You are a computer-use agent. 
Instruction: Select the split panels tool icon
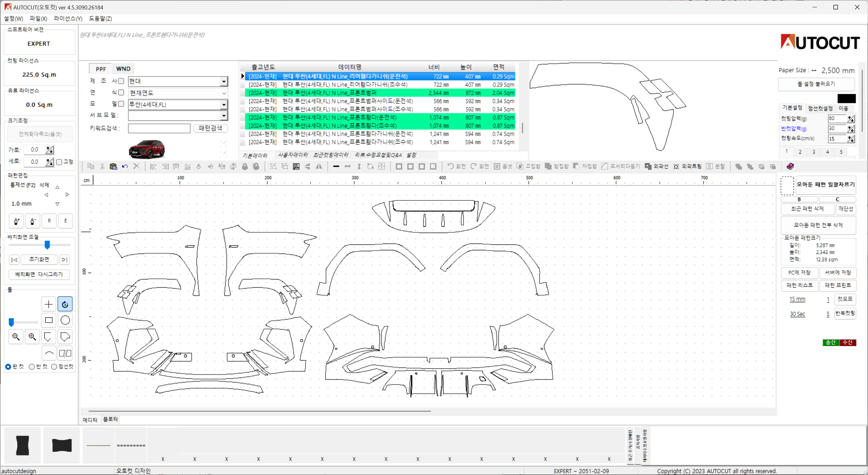tap(65, 353)
